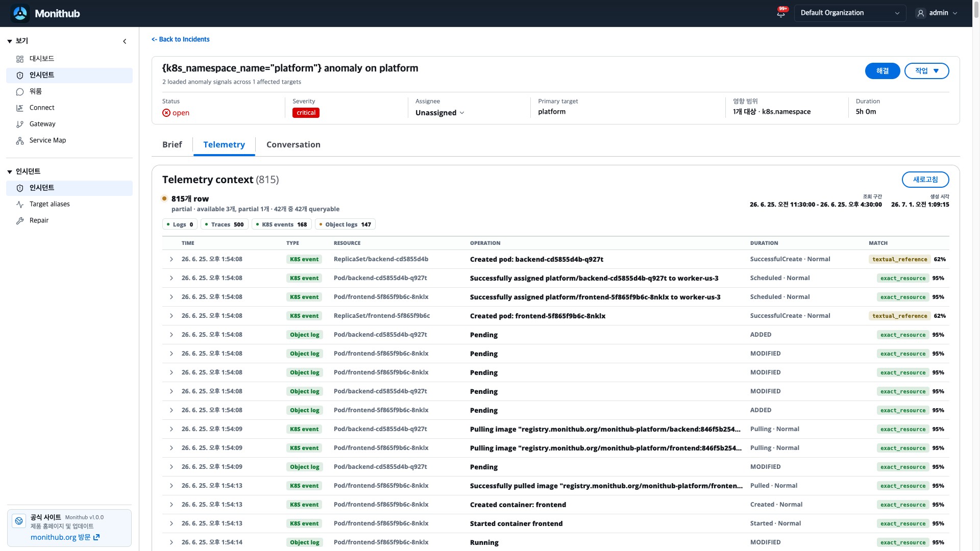Click the critical severity badge

pos(306,113)
